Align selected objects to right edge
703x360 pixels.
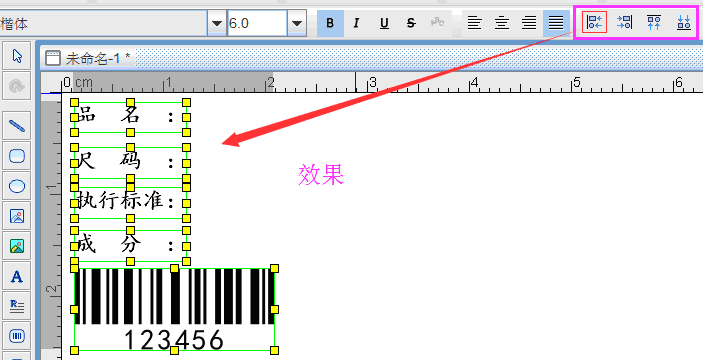[x=624, y=22]
